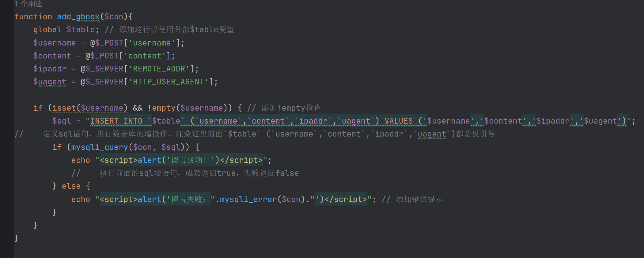The width and height of the screenshot is (644, 258).
Task: Click the '留言成功！' alert string
Action: click(191, 160)
